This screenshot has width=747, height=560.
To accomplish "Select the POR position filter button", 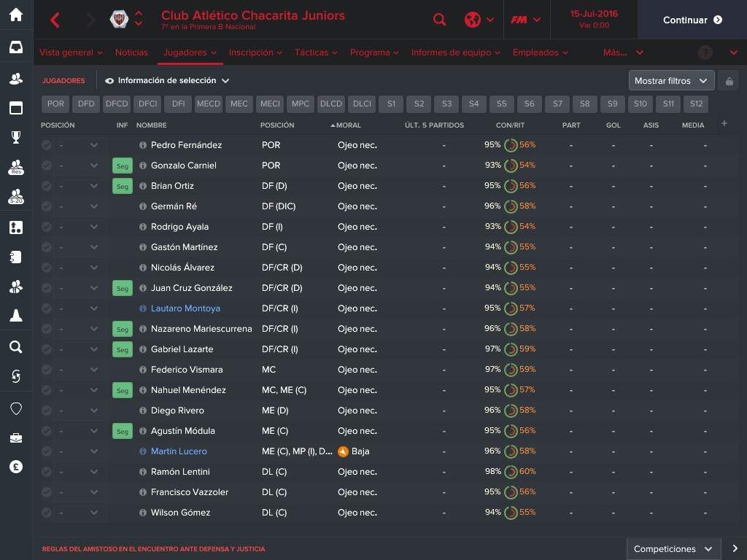I will tap(56, 104).
